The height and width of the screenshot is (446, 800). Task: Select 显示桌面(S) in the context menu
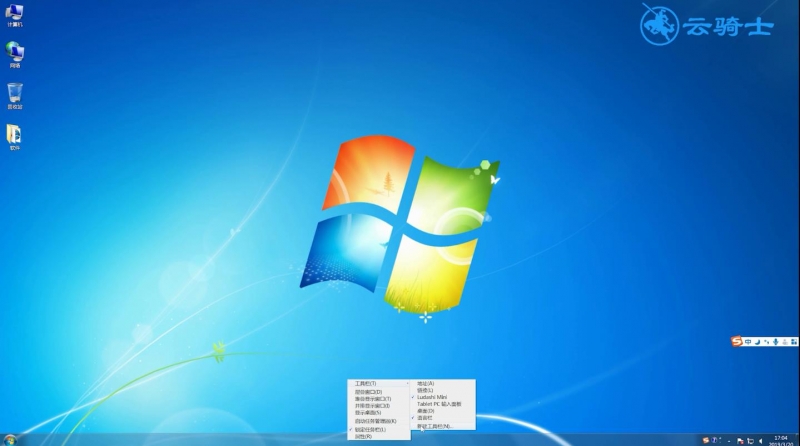[x=379, y=412]
